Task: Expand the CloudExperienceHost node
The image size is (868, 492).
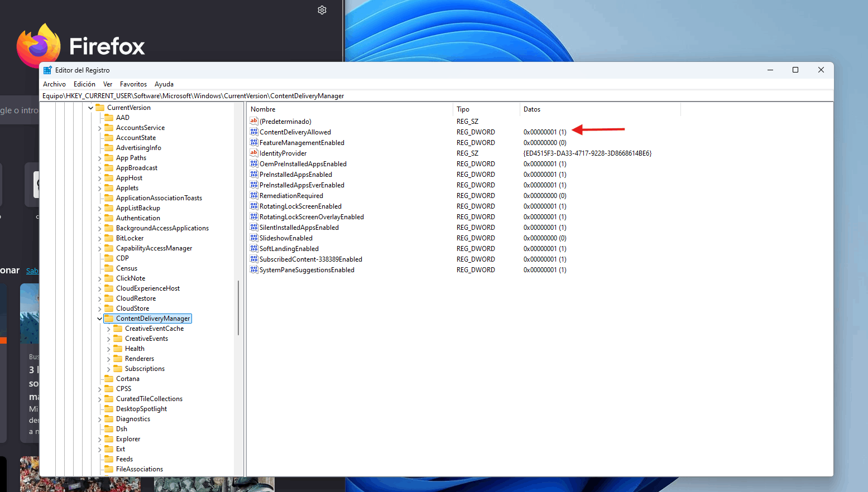Action: (x=99, y=288)
